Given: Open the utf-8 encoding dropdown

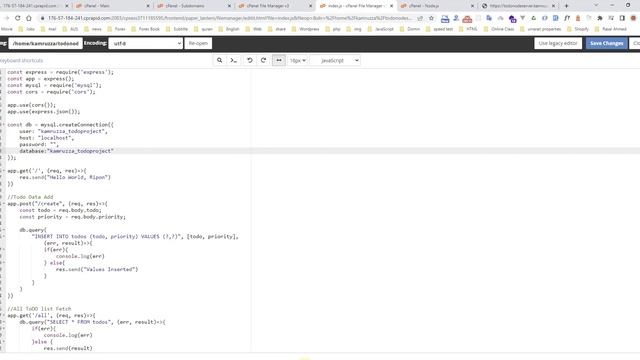Looking at the screenshot, I should click(x=145, y=43).
